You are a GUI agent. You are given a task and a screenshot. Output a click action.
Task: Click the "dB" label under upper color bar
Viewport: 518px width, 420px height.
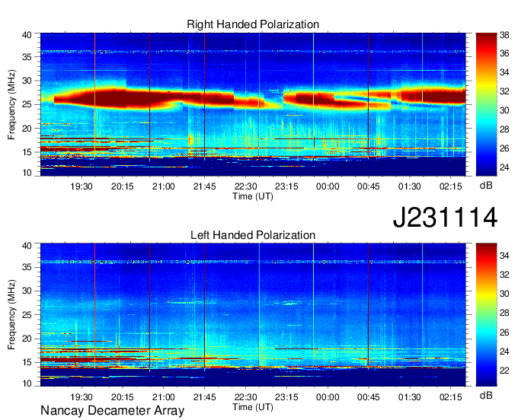[486, 186]
